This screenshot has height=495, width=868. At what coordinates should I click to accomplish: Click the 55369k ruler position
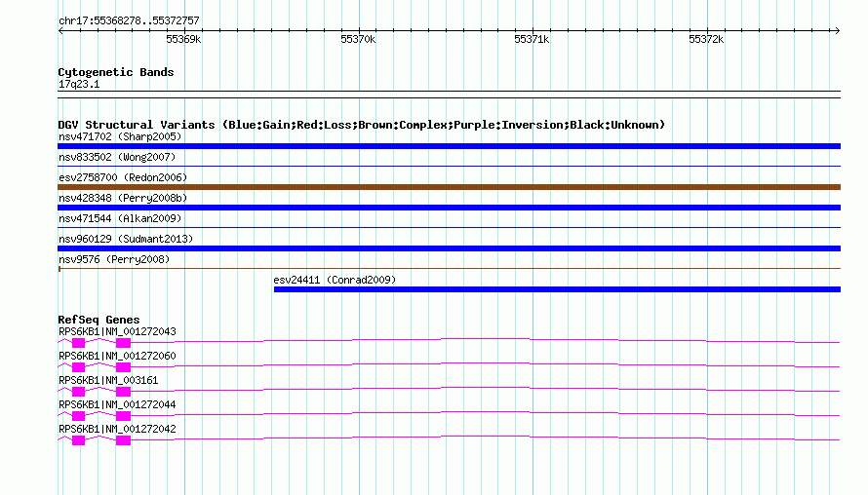[x=183, y=39]
